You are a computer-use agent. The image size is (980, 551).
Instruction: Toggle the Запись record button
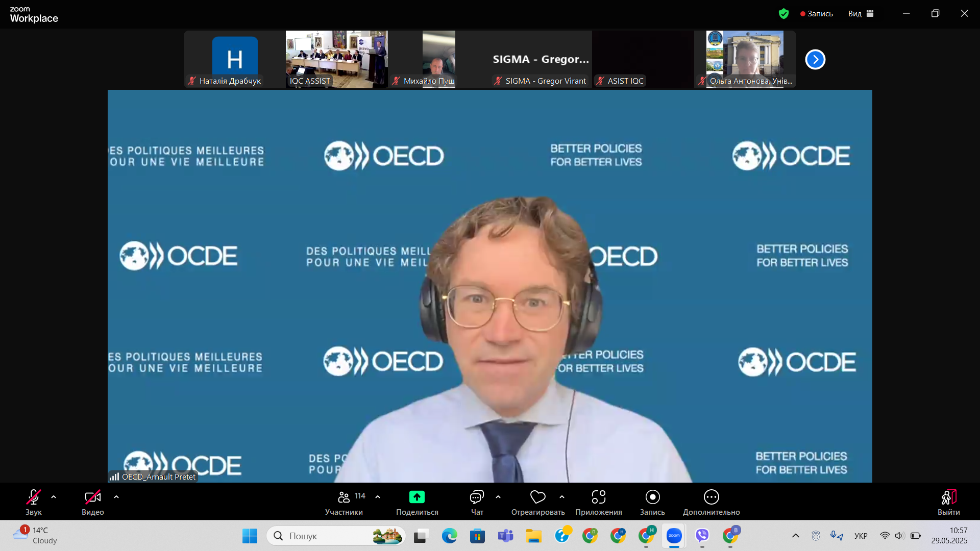click(652, 497)
